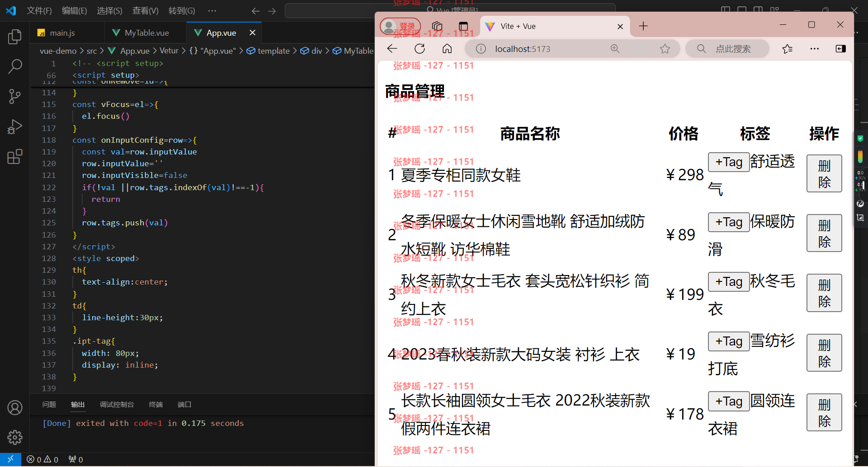
Task: Delete the ¥19 shirt product
Action: (x=824, y=353)
